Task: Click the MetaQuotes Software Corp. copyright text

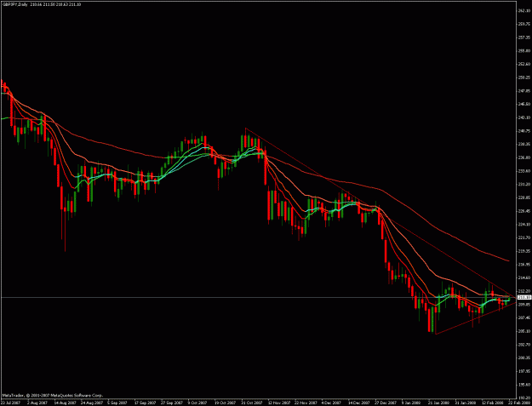Action: [52, 395]
